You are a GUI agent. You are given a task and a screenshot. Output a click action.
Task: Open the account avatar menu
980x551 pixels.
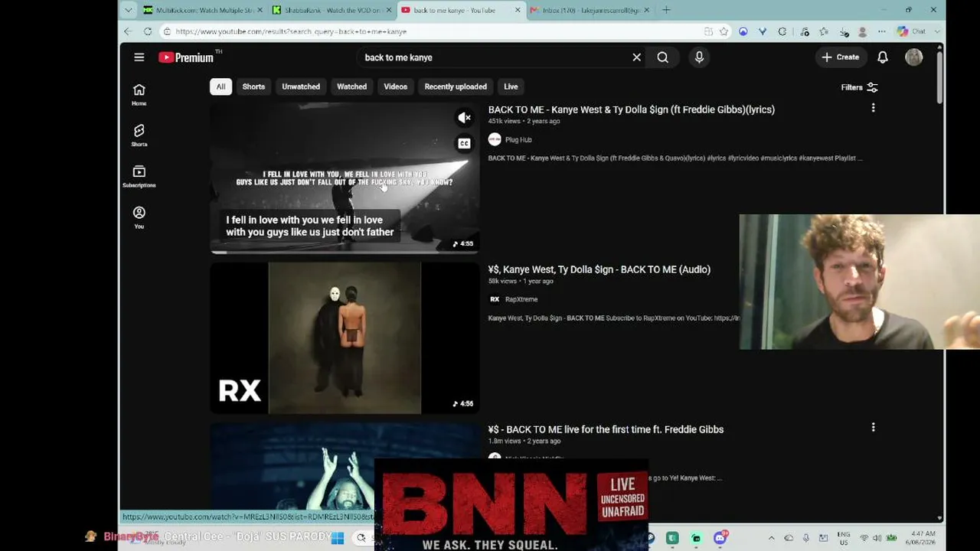tap(913, 57)
